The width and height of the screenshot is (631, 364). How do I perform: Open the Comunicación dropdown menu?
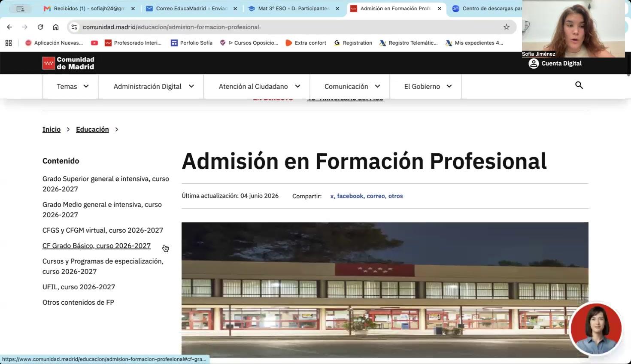point(352,86)
